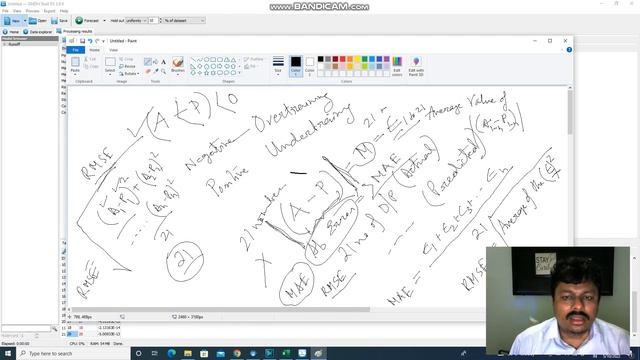Viewport: 640px width, 360px height.
Task: Select the line shape in Shapes gallery
Action: [x=193, y=60]
